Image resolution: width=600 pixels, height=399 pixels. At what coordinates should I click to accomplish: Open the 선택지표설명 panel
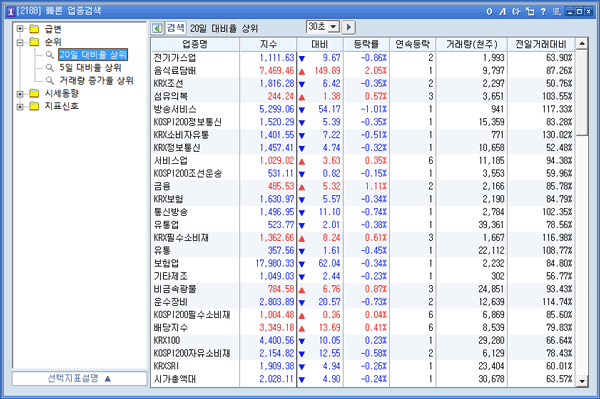pyautogui.click(x=80, y=378)
